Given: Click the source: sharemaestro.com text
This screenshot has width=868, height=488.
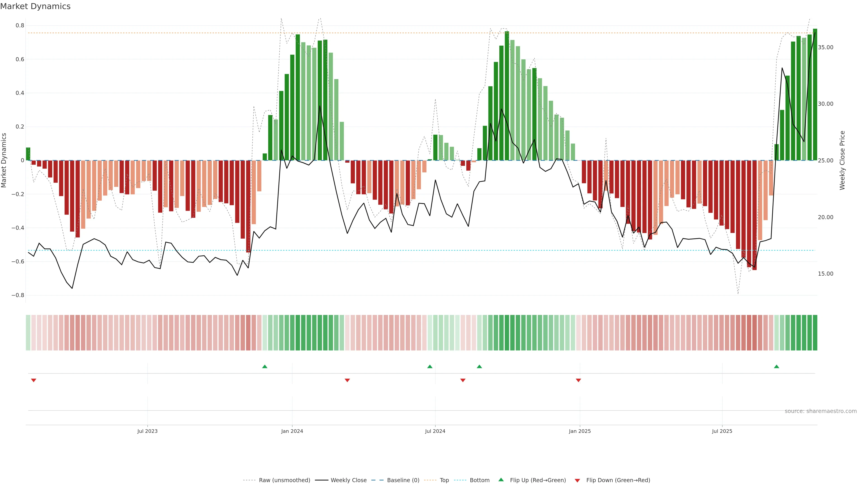Looking at the screenshot, I should [x=821, y=411].
